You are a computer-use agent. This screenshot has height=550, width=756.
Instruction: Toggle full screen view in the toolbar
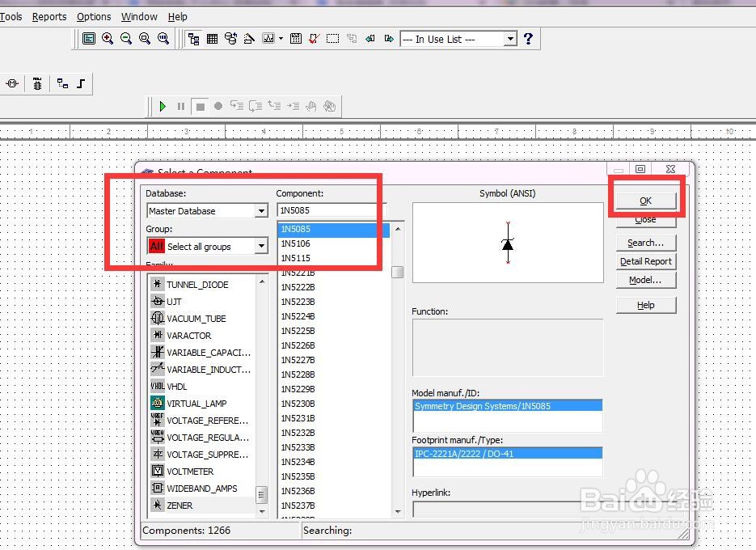coord(89,39)
